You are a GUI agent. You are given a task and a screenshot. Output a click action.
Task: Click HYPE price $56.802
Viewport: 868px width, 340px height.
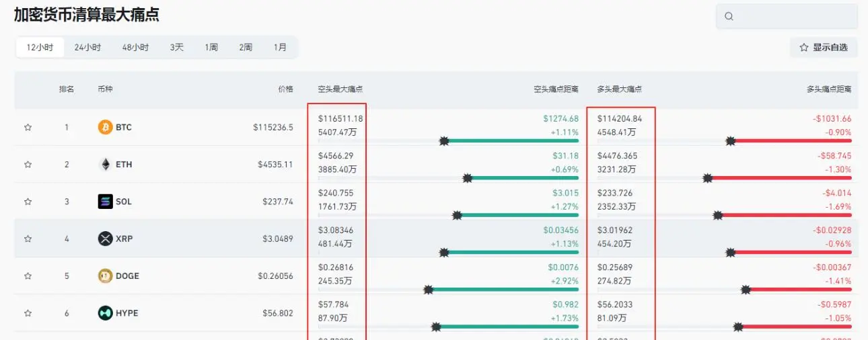click(x=278, y=313)
